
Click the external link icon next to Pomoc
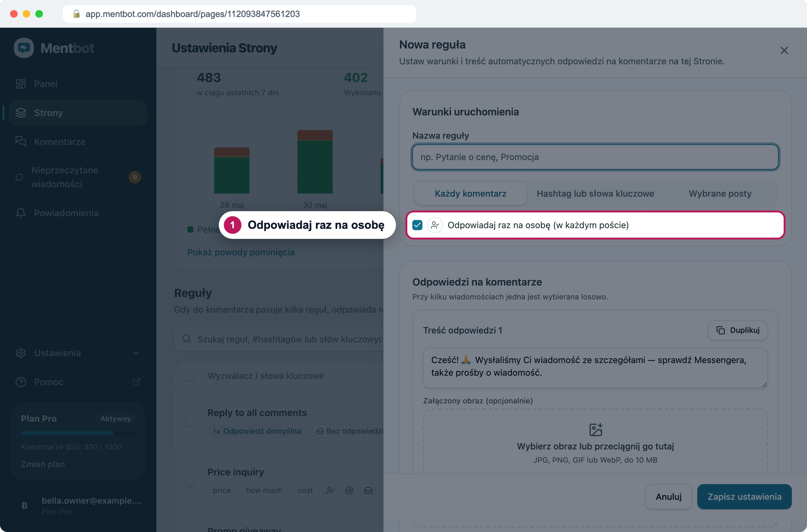[x=136, y=382]
